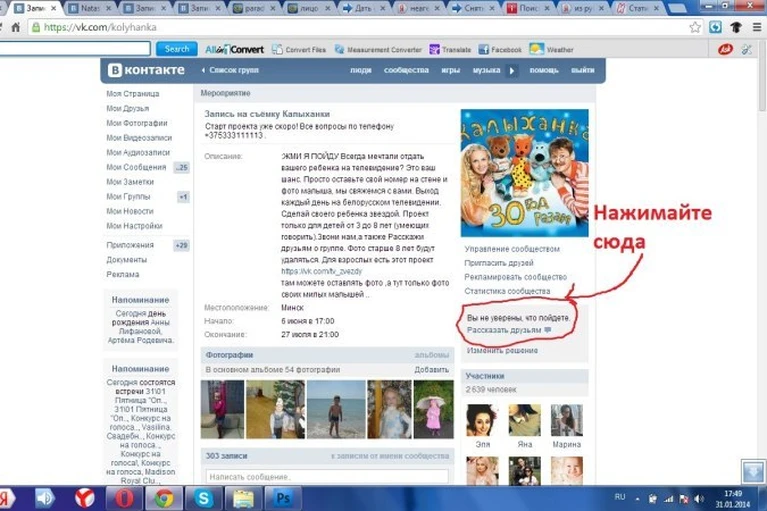Open сообщества in the VK header

coord(406,70)
